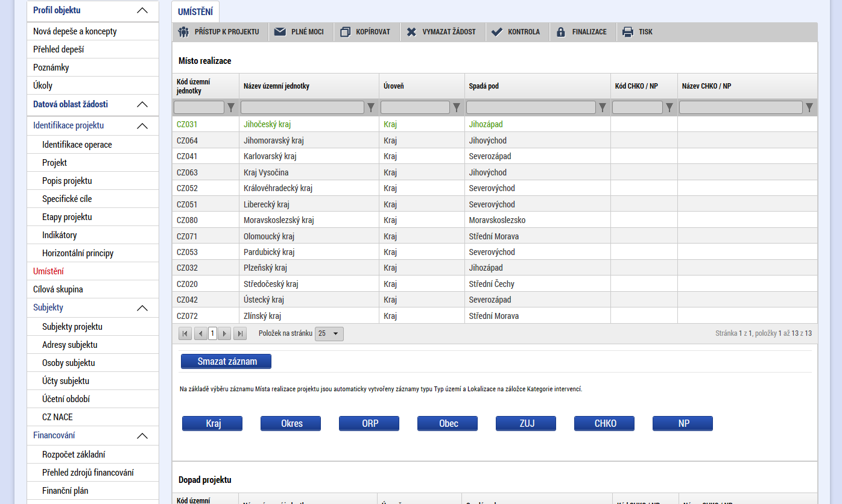Select the Moravskoslezský kraj row
This screenshot has height=504, width=842.
495,220
